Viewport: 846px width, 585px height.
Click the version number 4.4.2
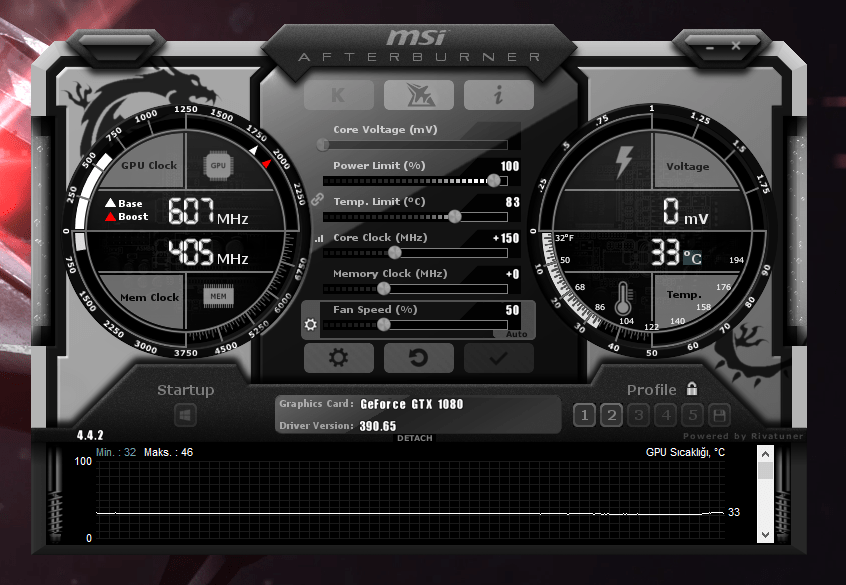(90, 435)
